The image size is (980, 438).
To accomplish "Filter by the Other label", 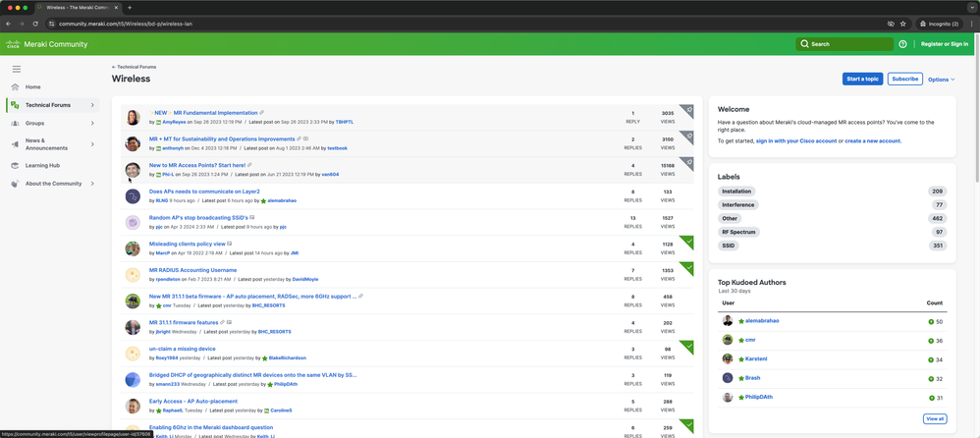I will coord(730,219).
